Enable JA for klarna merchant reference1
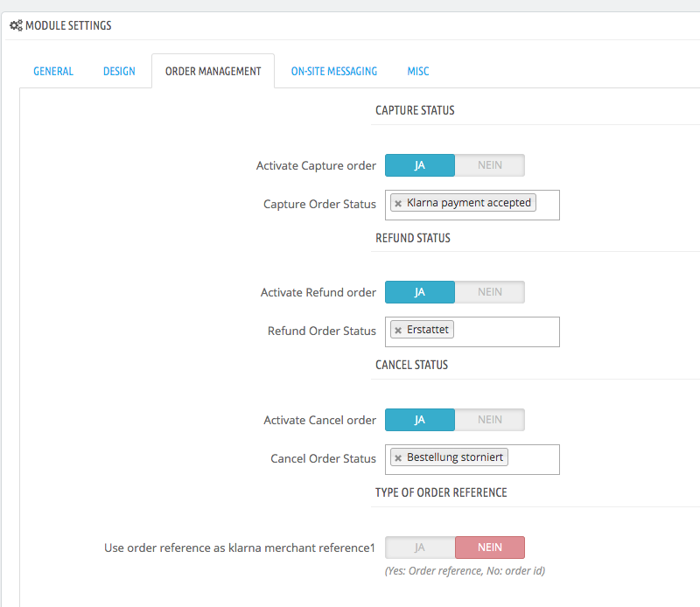The height and width of the screenshot is (607, 700). point(420,548)
